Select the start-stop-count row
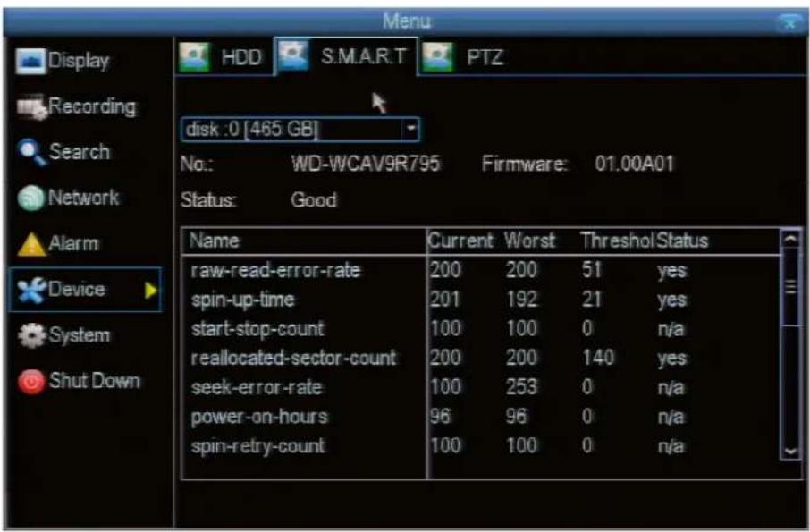Viewport: 810px width, 532px height. [480, 328]
